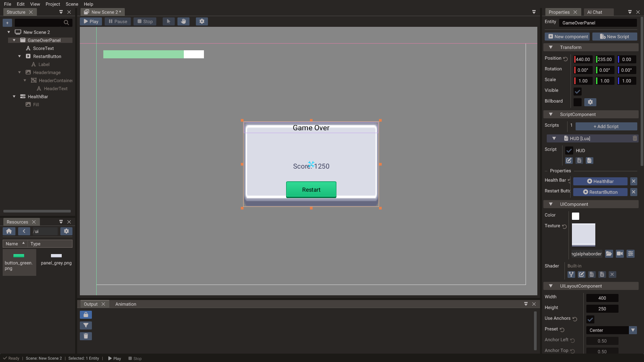Go to Resources home folder

coord(9,231)
